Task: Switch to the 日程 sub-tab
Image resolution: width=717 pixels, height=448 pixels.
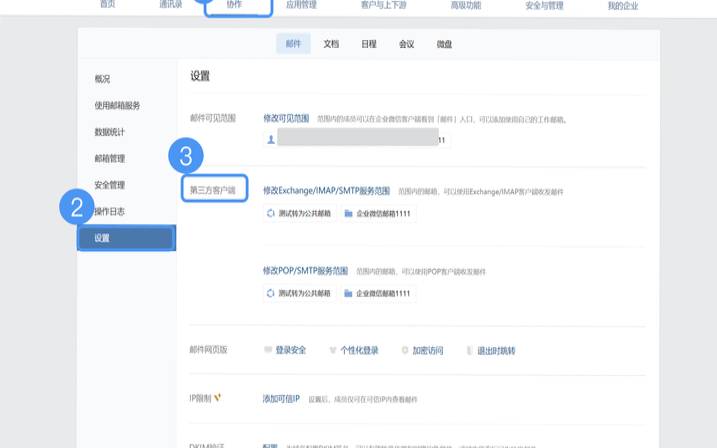Action: [x=369, y=44]
